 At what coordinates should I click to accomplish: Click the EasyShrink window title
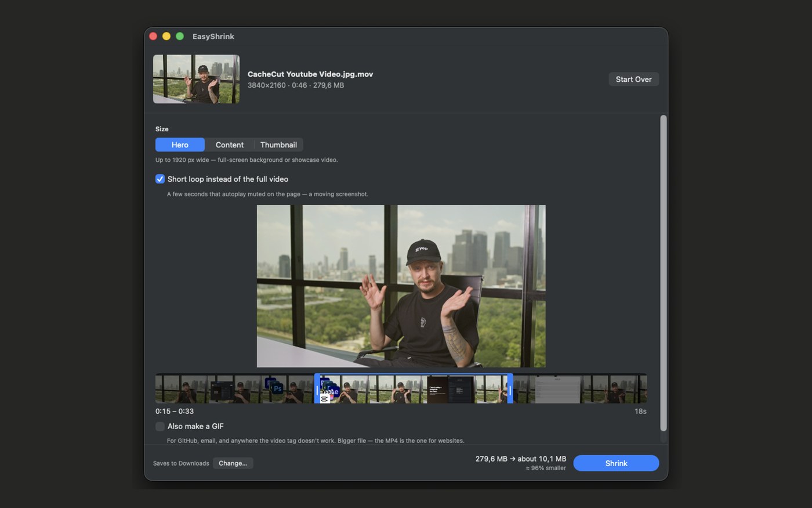coord(213,36)
